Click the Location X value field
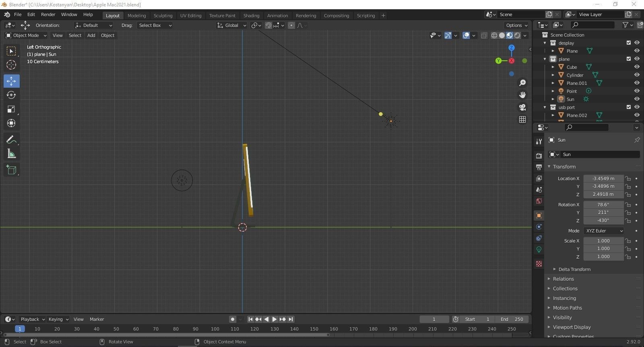The width and height of the screenshot is (644, 347). pos(603,179)
